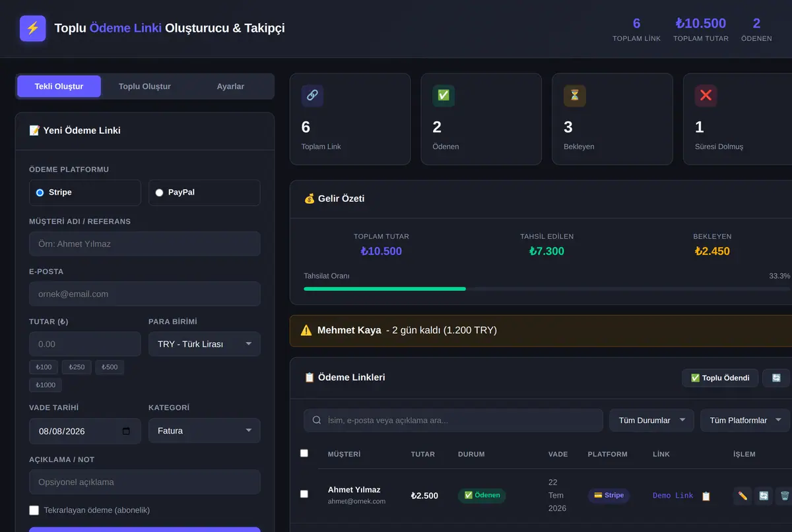Image resolution: width=792 pixels, height=532 pixels.
Task: Set amount with ₺250 quick button
Action: (77, 367)
